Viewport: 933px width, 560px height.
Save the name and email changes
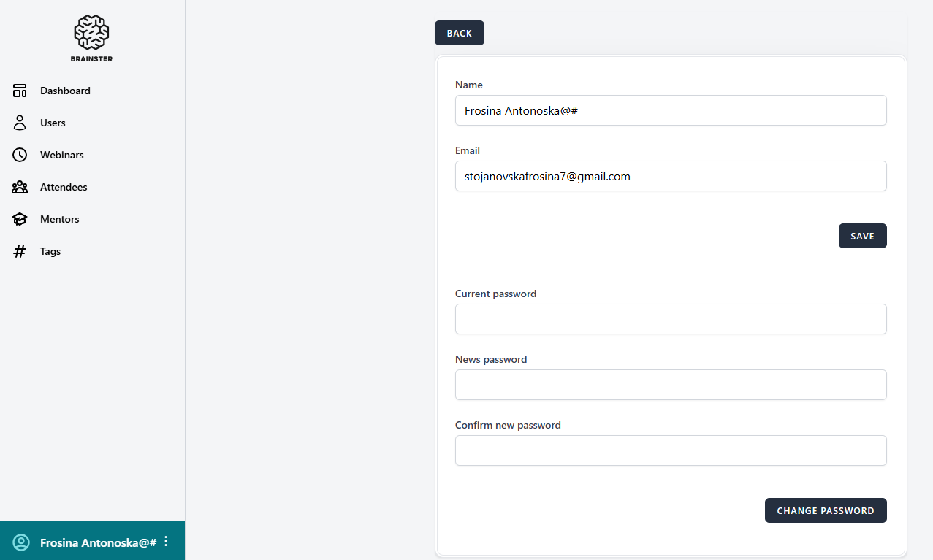862,236
